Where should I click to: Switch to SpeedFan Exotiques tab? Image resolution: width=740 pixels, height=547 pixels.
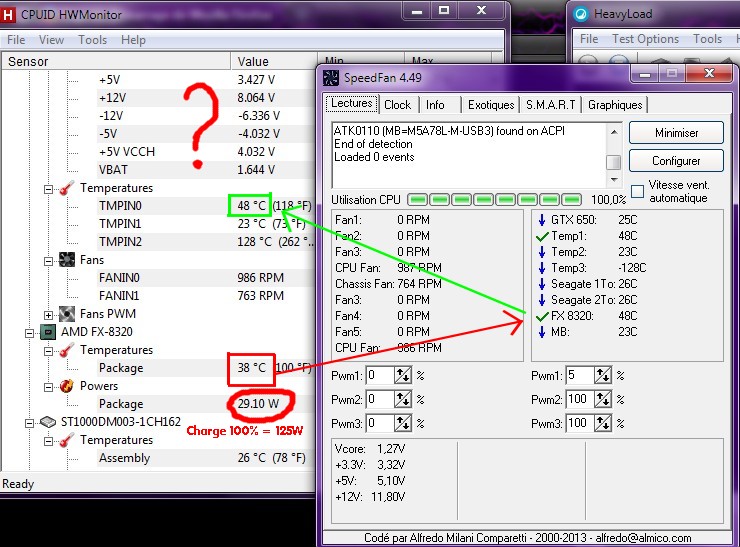point(491,105)
